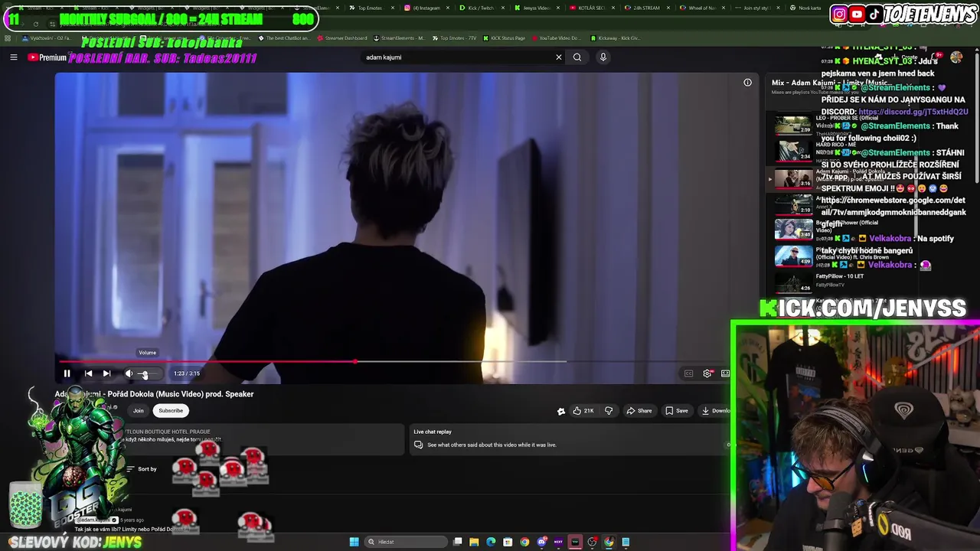
Task: Click the video title Pořád Dokola
Action: 154,394
